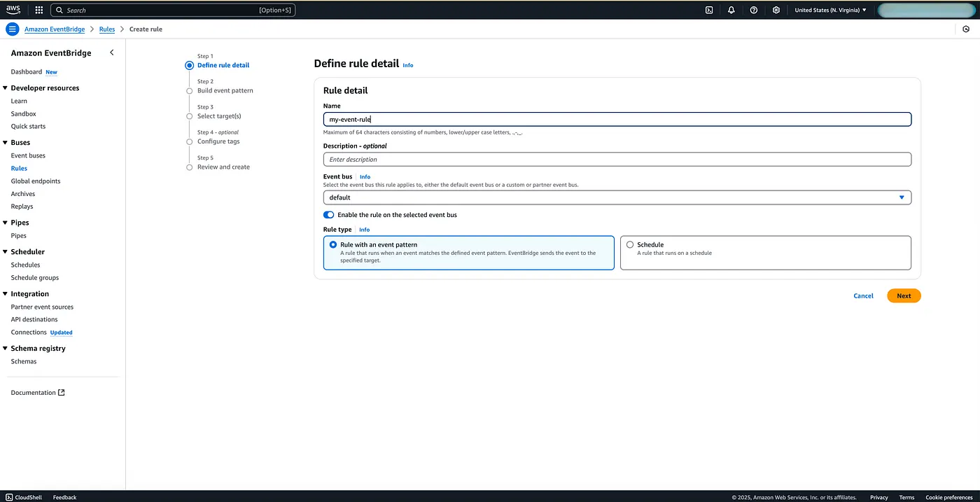Click the Buses section heading

coord(20,143)
